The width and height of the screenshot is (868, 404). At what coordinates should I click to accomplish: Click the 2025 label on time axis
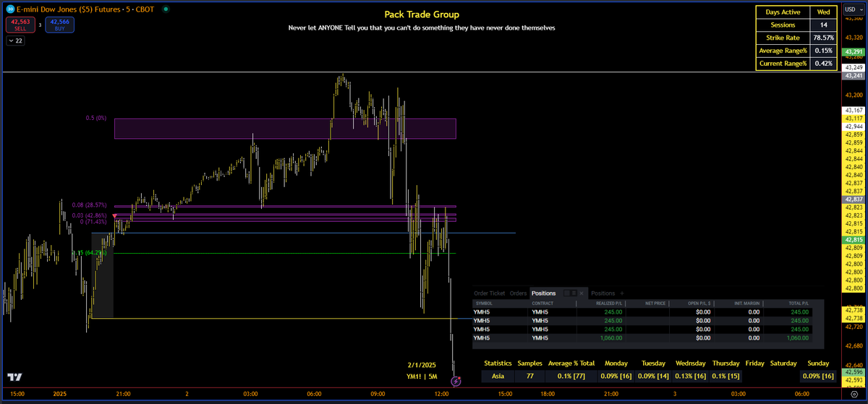coord(59,395)
